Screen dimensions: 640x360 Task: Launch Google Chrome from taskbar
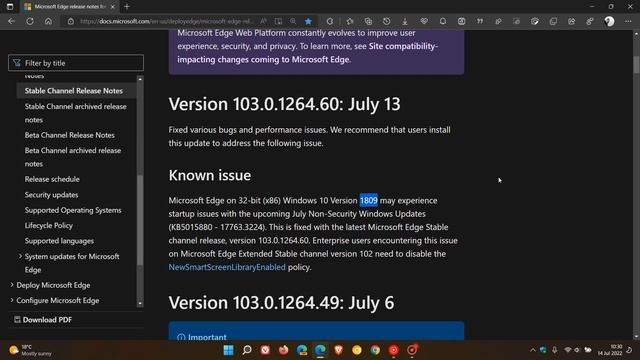(375, 350)
